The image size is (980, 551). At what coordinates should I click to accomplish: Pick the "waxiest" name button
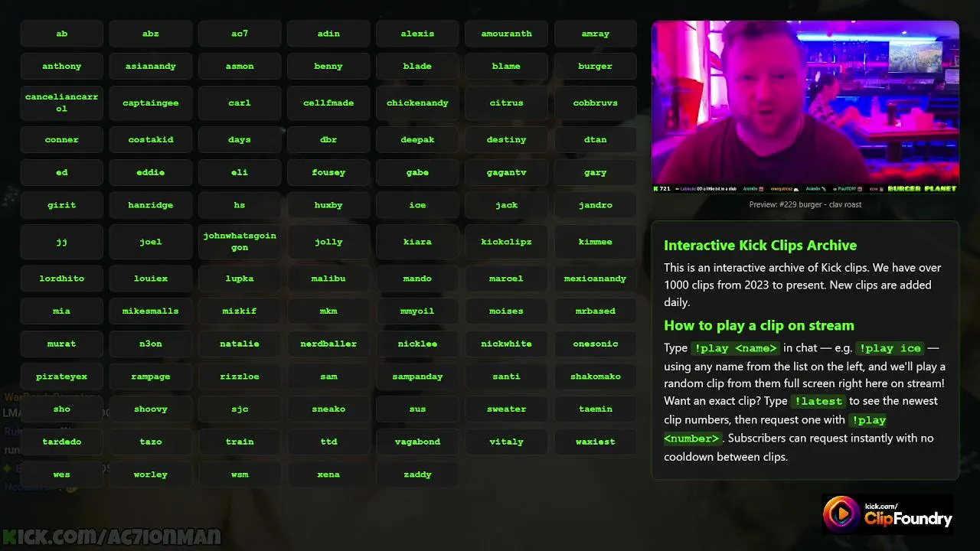(596, 442)
